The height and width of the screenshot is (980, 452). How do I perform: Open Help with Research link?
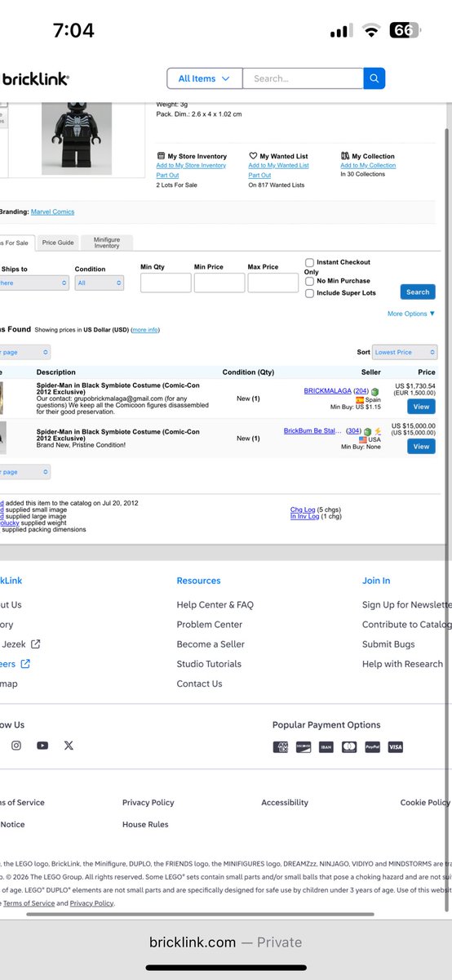tap(403, 664)
